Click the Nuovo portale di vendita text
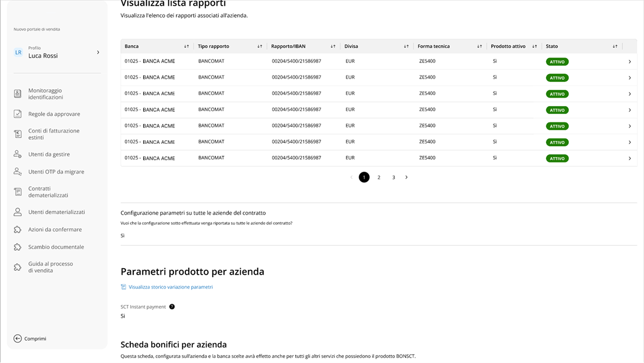Image resolution: width=644 pixels, height=363 pixels. coord(37,29)
